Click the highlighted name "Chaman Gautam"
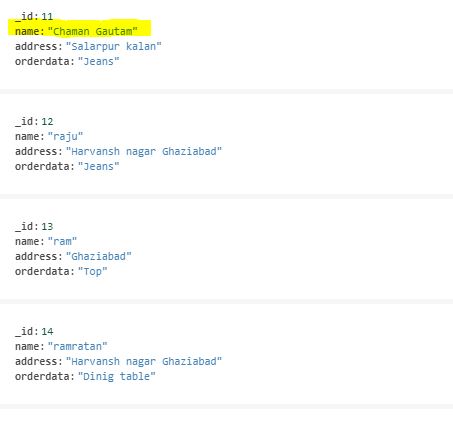This screenshot has width=453, height=424. tap(93, 31)
